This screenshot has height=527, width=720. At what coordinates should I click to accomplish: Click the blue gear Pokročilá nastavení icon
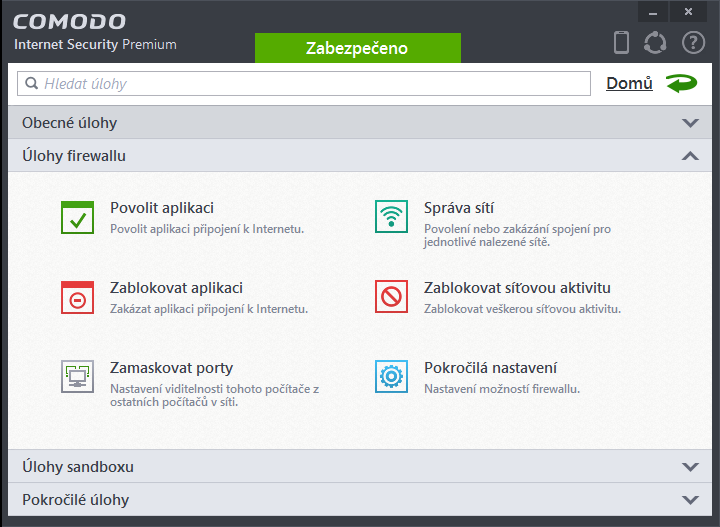[391, 377]
